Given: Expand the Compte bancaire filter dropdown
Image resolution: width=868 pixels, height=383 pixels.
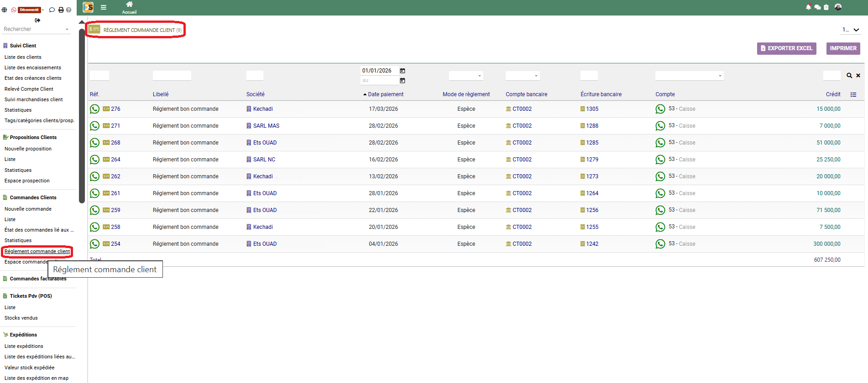Looking at the screenshot, I should pos(523,76).
